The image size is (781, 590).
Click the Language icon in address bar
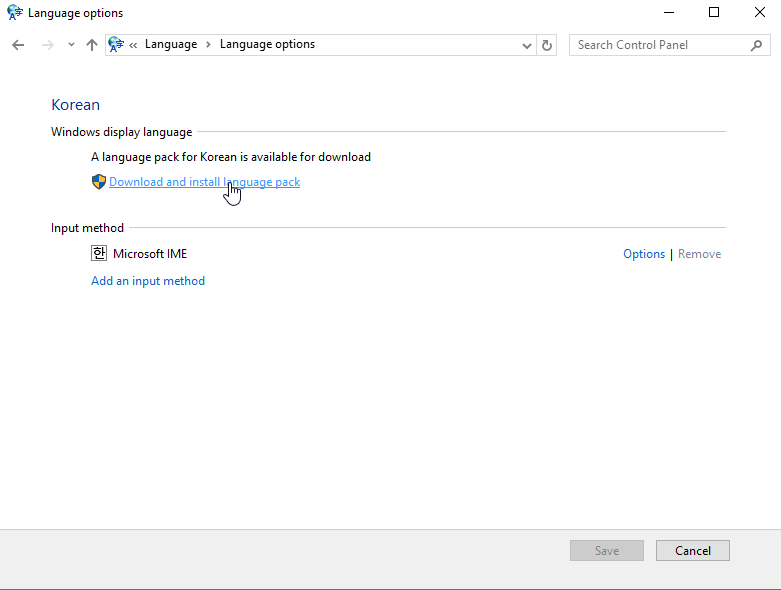[x=116, y=44]
